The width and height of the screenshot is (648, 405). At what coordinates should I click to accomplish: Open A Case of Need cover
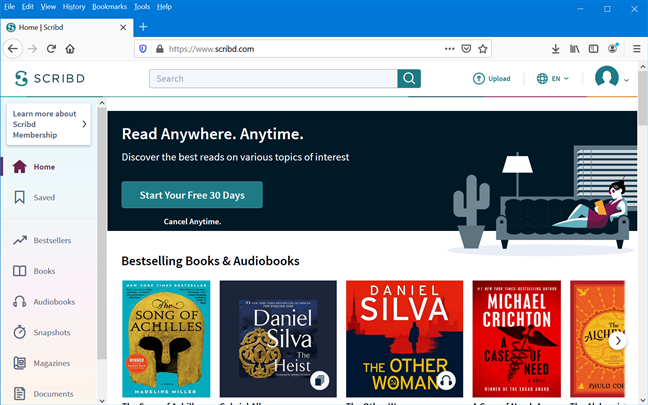tap(517, 339)
